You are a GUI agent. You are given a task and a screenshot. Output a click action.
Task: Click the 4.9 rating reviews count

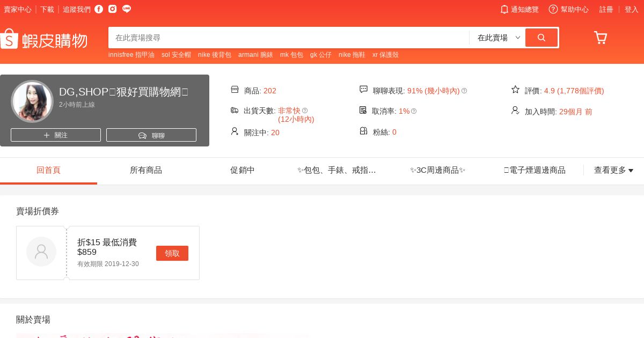tap(574, 91)
